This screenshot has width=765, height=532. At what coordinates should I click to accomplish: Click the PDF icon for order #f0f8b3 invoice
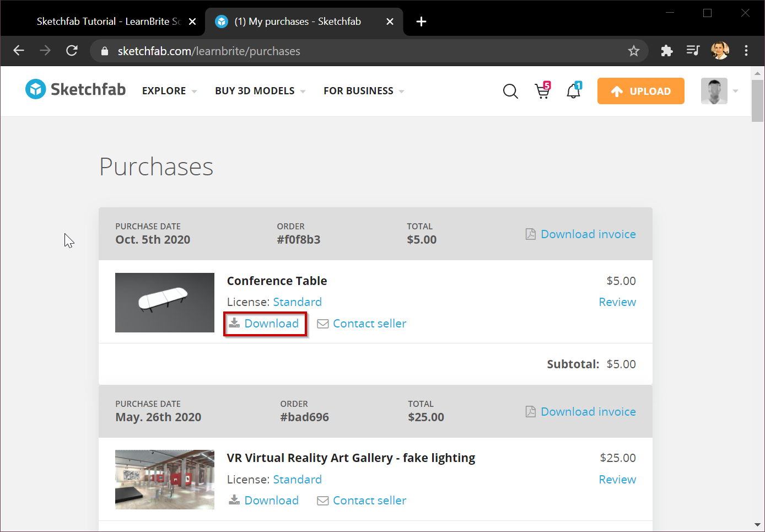pos(531,234)
